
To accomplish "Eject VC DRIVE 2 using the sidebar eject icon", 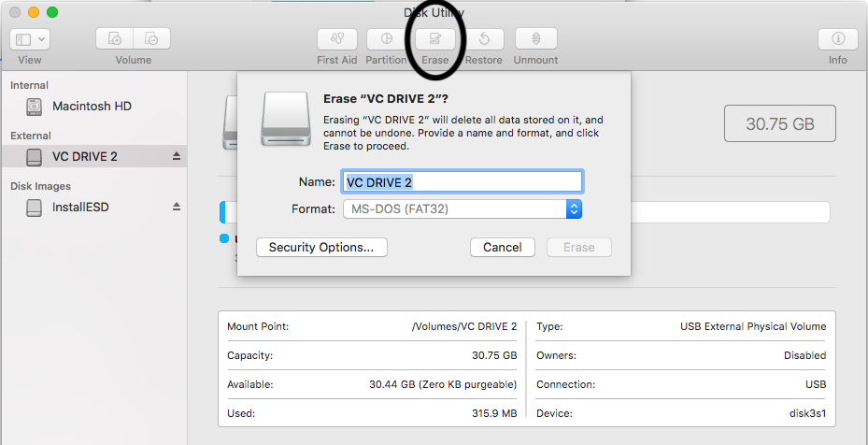I will 176,157.
